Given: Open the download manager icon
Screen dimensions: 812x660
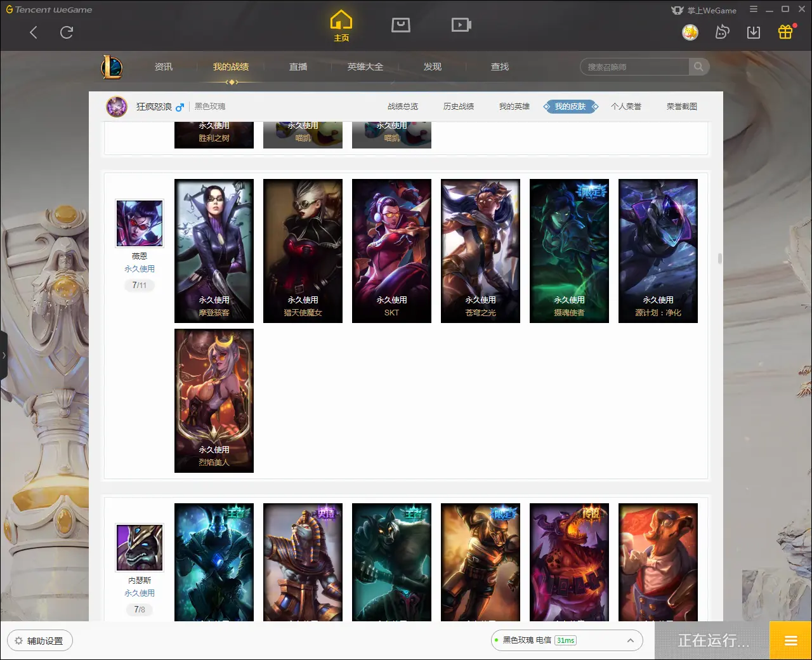Looking at the screenshot, I should point(754,32).
